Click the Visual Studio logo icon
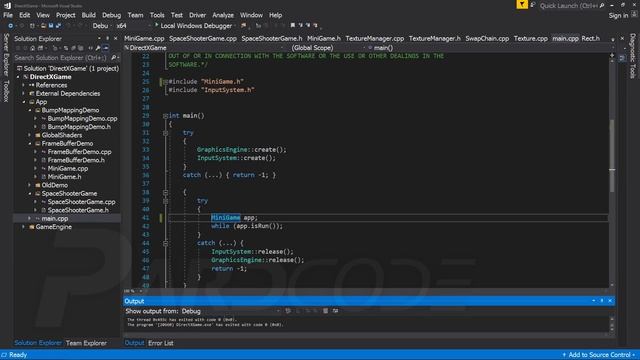 tap(7, 5)
